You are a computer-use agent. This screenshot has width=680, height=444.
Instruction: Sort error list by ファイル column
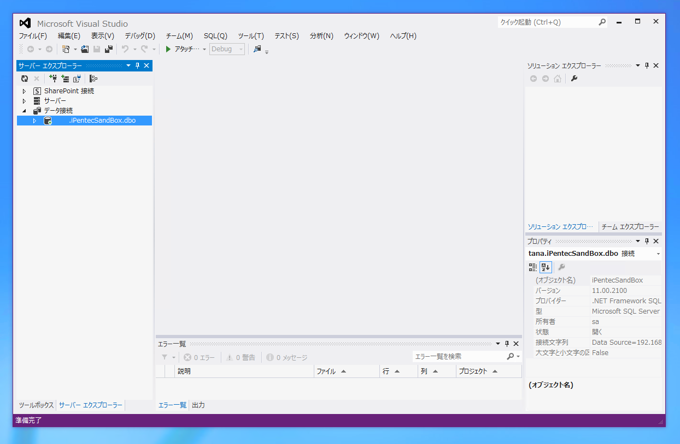coord(346,371)
